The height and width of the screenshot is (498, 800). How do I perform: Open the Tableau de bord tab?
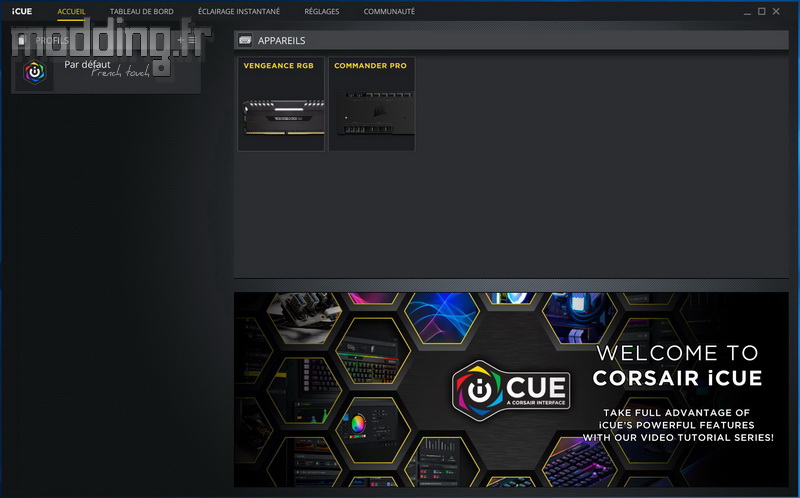pyautogui.click(x=142, y=11)
